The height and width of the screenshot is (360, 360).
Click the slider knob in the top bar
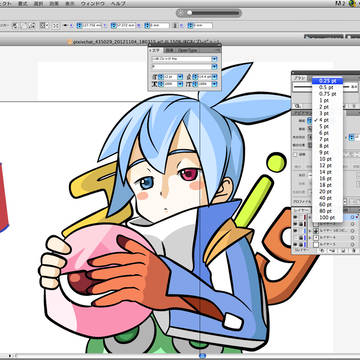coord(189,13)
